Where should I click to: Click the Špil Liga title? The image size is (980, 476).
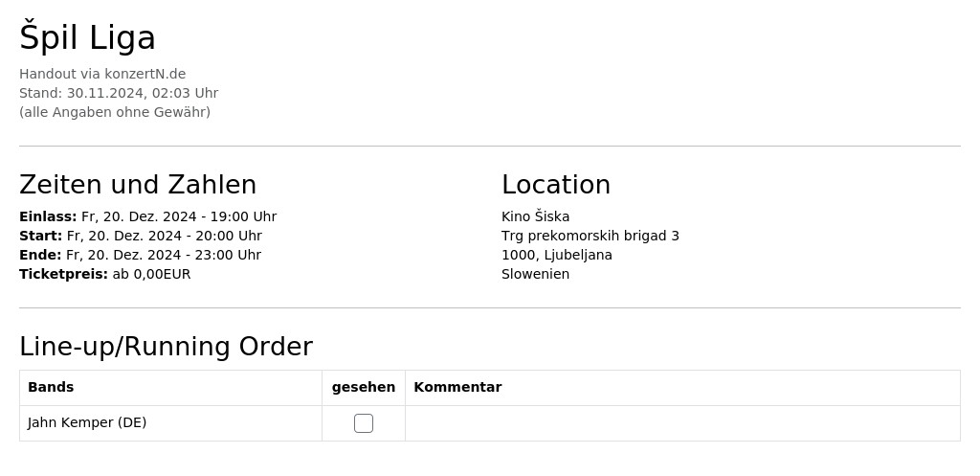(87, 37)
